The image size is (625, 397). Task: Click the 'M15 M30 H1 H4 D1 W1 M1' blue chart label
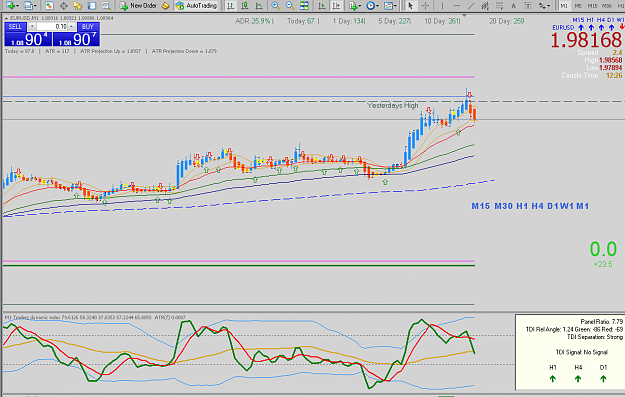(530, 206)
